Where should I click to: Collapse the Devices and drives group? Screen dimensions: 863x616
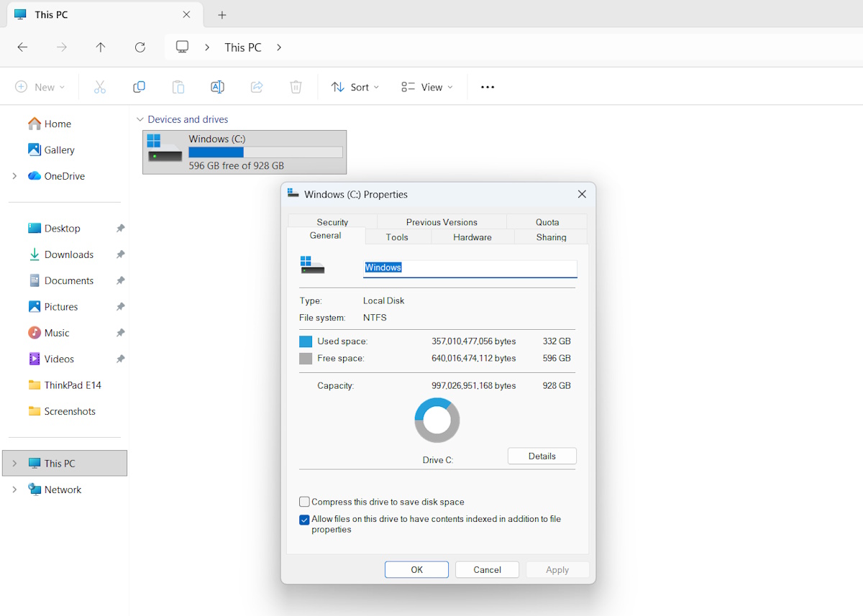pos(140,119)
